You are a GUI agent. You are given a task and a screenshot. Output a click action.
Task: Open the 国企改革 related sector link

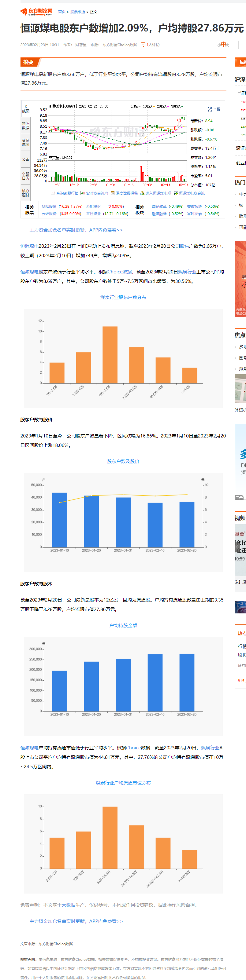[x=159, y=206]
